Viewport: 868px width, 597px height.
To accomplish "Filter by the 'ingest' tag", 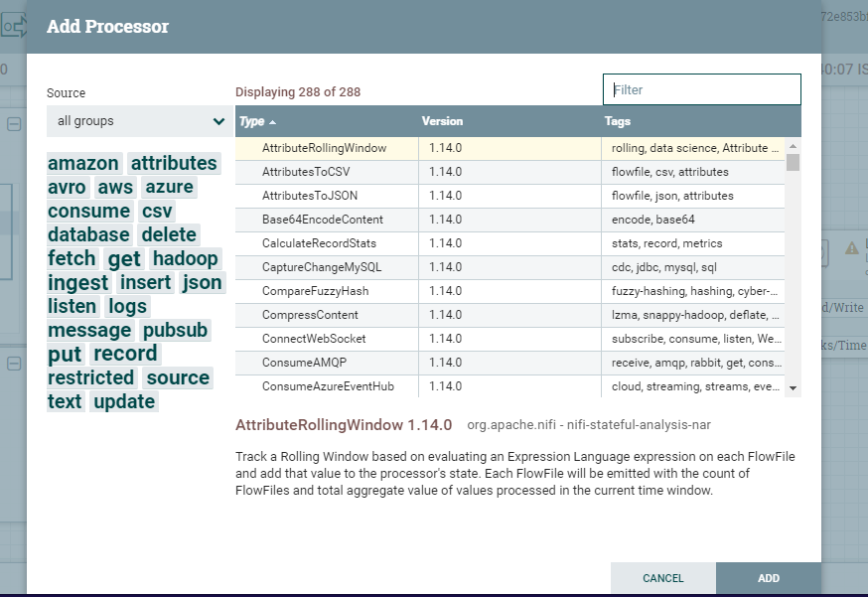I will tap(77, 282).
